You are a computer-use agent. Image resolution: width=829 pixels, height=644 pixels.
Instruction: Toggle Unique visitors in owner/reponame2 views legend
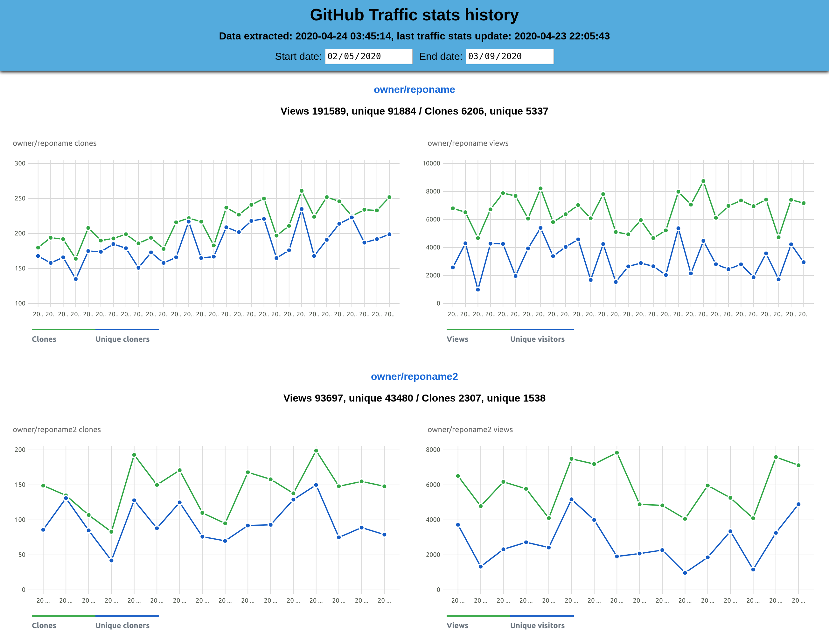537,625
